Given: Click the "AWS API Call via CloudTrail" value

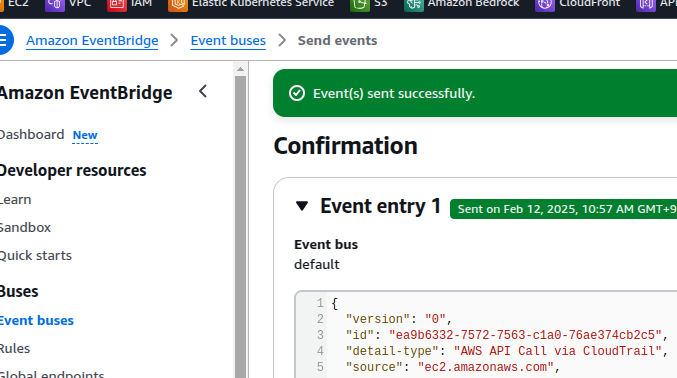Looking at the screenshot, I should pos(557,351).
